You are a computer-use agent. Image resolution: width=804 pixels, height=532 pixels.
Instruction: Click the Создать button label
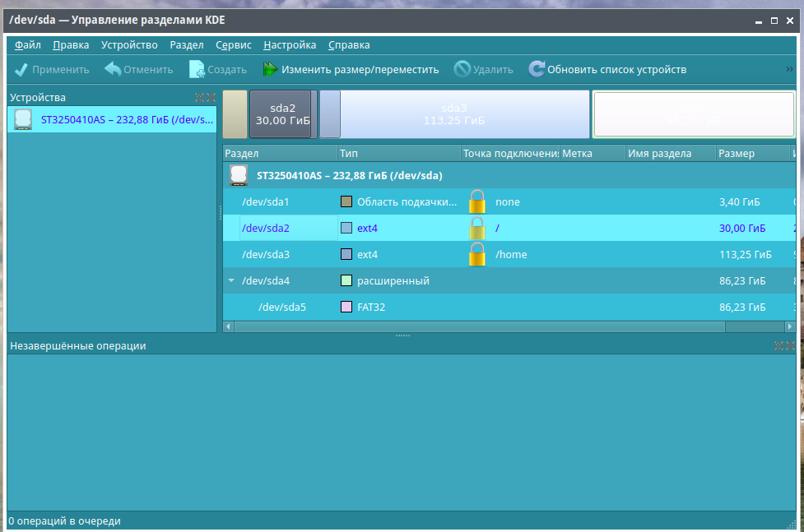(226, 70)
